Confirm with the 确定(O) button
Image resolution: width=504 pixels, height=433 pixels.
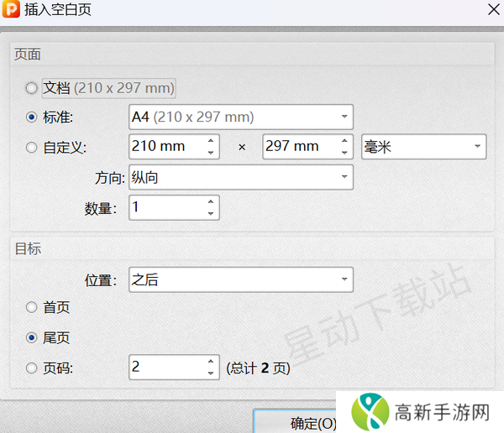click(x=295, y=421)
